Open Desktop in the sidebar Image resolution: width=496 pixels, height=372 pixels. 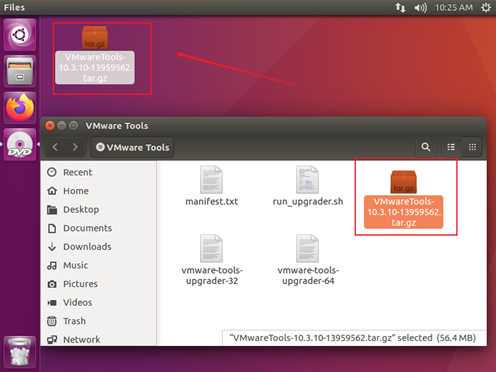coord(99,210)
